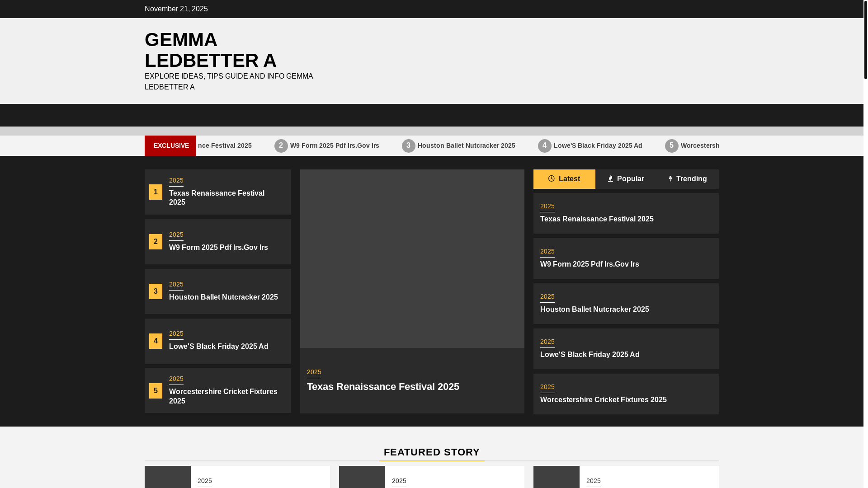Click 2025 category above Latest Worcestershire item
Viewport: 868px width, 488px height.
pyautogui.click(x=547, y=387)
